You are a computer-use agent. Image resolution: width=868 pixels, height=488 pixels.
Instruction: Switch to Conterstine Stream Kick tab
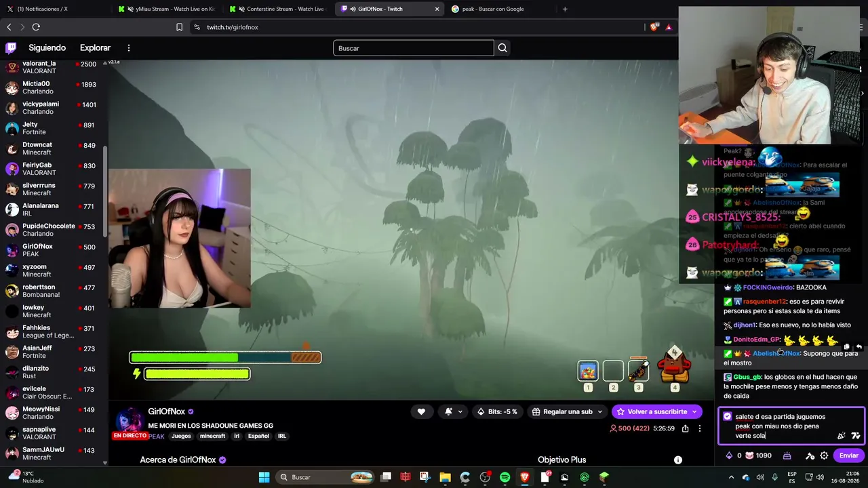pyautogui.click(x=278, y=9)
